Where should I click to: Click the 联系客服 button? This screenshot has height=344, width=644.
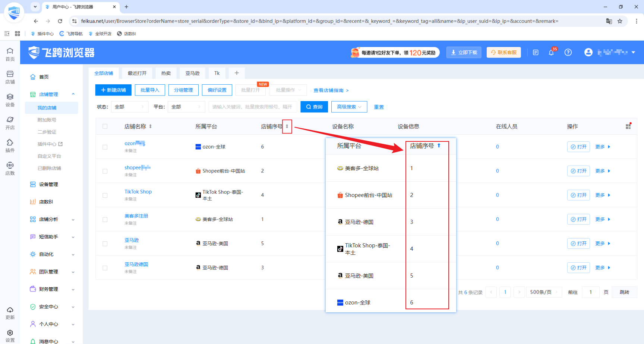[x=504, y=53]
